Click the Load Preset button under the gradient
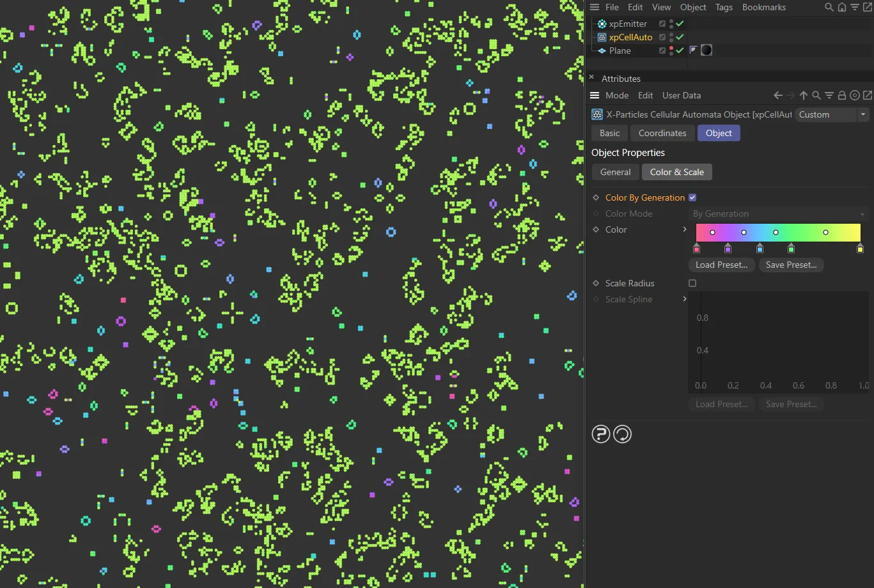874x588 pixels. coord(721,265)
